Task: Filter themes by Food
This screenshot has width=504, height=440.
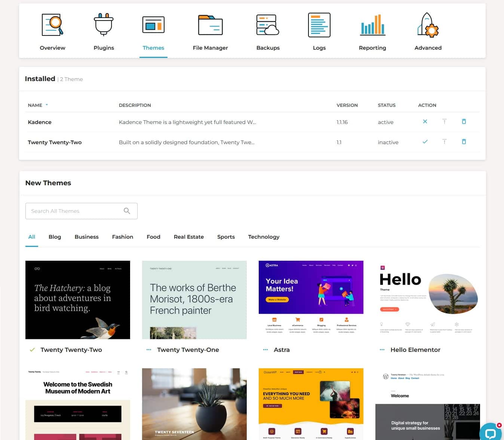Action: [x=153, y=237]
